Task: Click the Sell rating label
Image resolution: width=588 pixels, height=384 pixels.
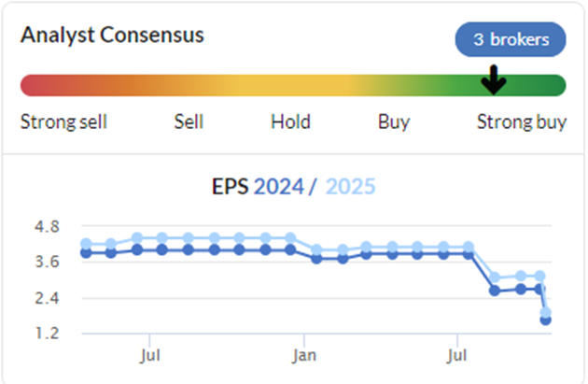Action: [x=189, y=121]
